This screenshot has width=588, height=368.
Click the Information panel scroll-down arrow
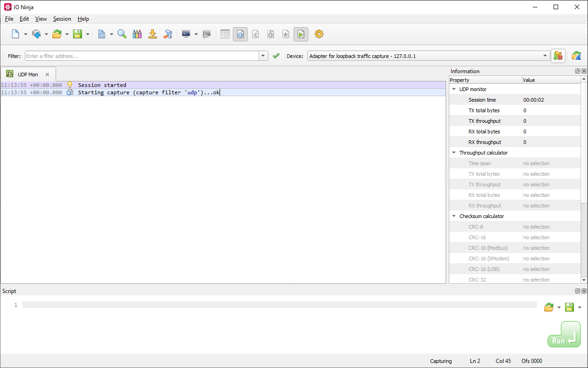coord(584,280)
